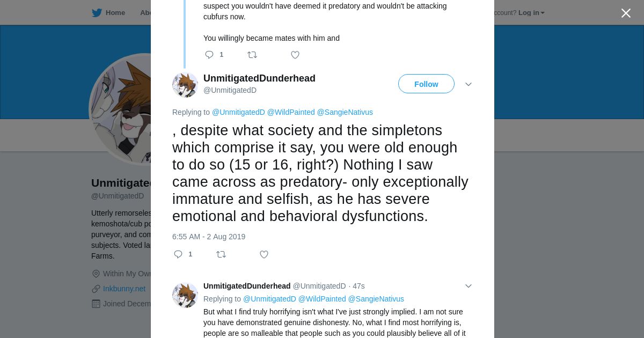Open @WildPainted mention in Replying to line

pos(291,112)
